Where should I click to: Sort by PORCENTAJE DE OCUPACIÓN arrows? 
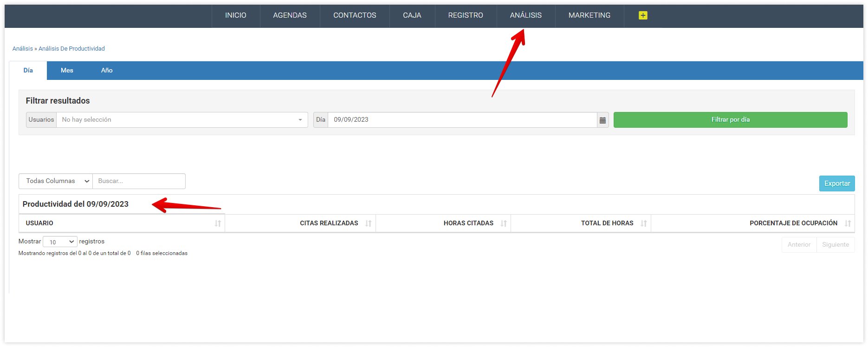click(x=848, y=223)
